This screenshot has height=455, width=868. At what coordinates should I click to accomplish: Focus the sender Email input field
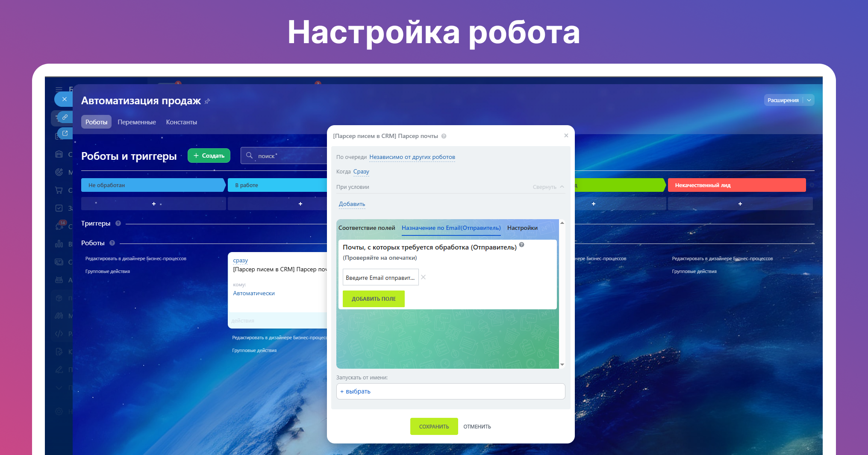[x=380, y=277]
